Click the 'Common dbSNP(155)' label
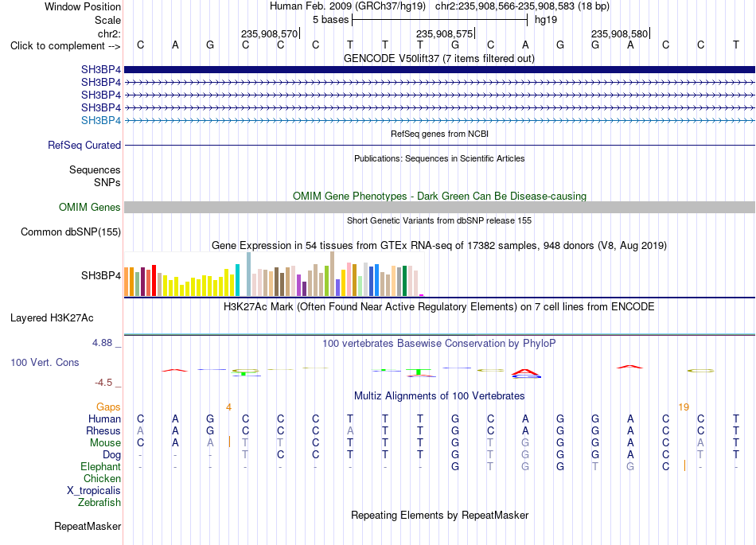The height and width of the screenshot is (545, 756). coord(70,232)
